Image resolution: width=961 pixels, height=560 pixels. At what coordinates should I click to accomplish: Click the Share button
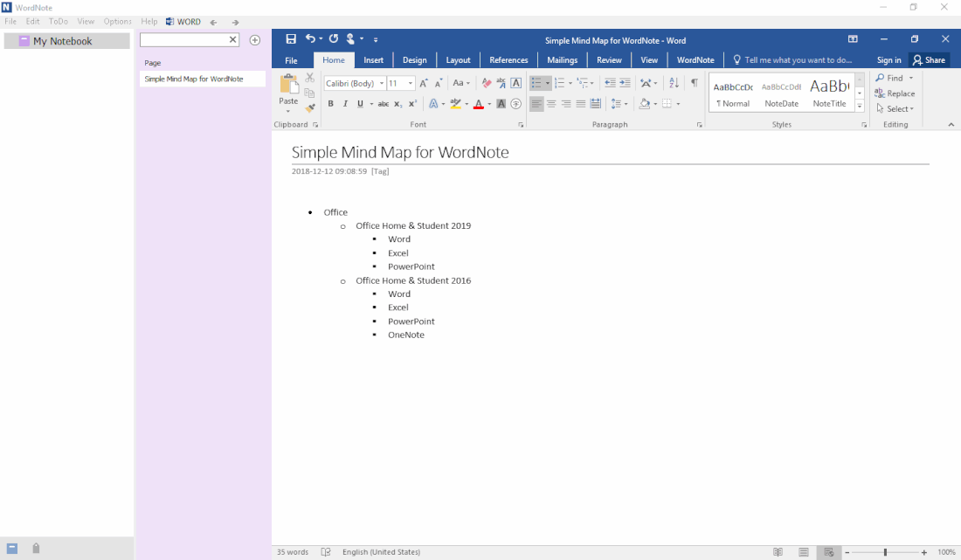pos(930,60)
